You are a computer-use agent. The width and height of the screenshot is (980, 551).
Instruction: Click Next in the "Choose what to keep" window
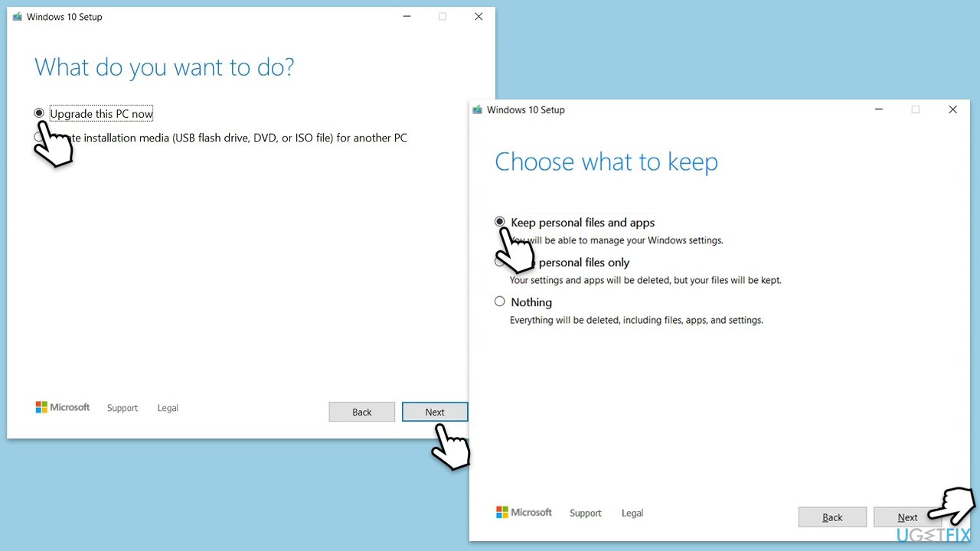(906, 517)
